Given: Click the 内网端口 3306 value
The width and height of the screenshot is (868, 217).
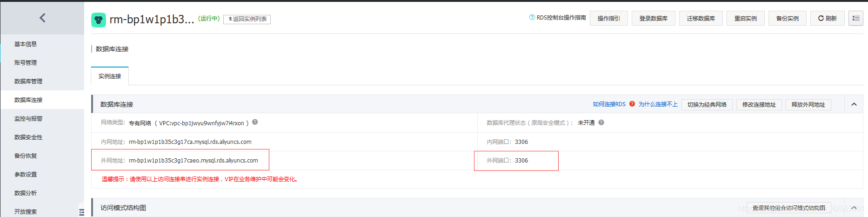Looking at the screenshot, I should (521, 142).
